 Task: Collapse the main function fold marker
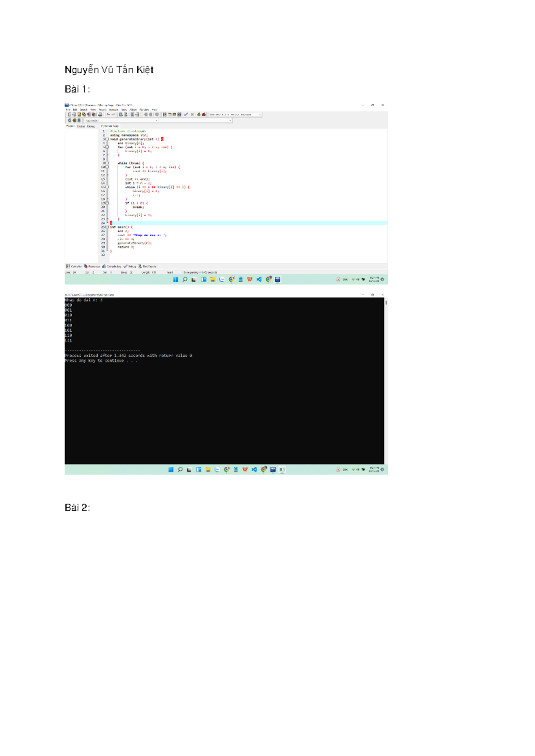point(107,227)
